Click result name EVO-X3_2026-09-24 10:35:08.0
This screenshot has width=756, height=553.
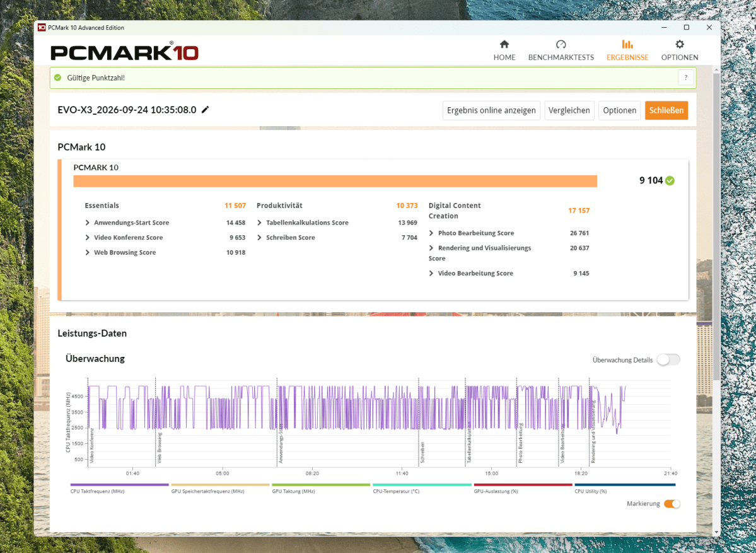pyautogui.click(x=127, y=110)
